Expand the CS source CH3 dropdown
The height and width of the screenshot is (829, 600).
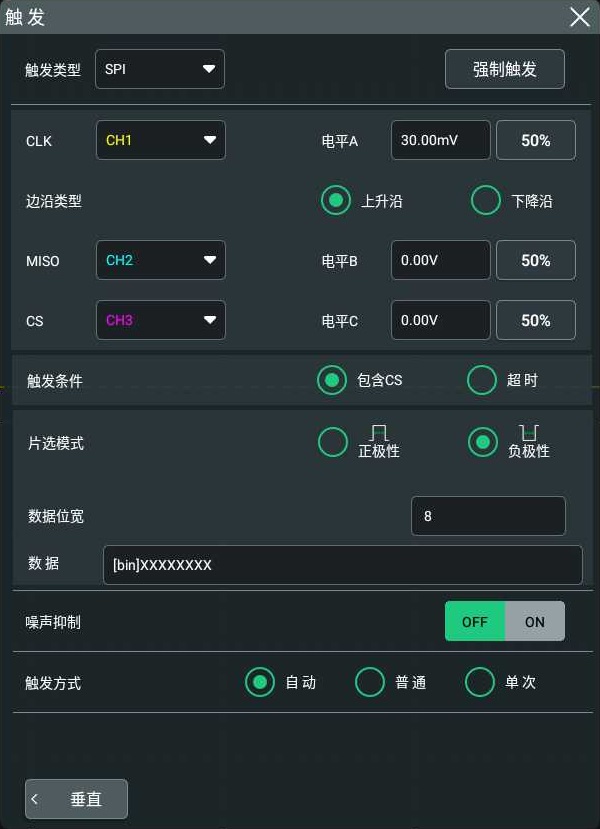161,320
